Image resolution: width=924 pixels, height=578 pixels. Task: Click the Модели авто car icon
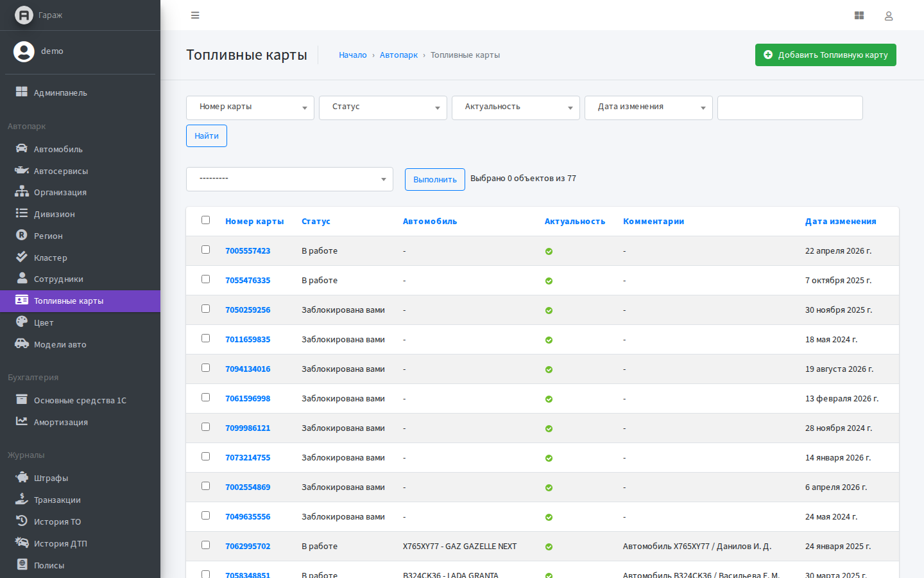click(x=22, y=344)
